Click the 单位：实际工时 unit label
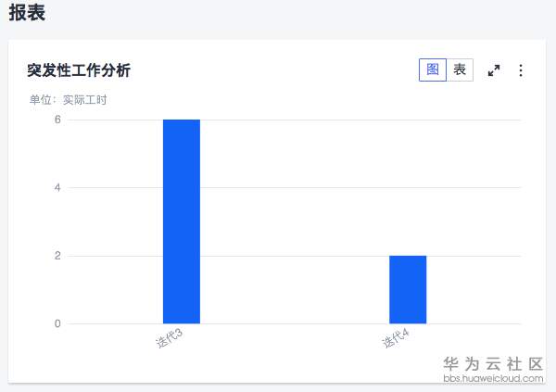The width and height of the screenshot is (556, 392). [69, 100]
